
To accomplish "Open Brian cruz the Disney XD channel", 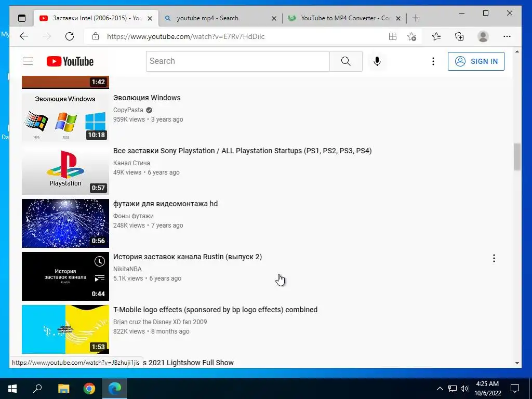I will pos(160,322).
